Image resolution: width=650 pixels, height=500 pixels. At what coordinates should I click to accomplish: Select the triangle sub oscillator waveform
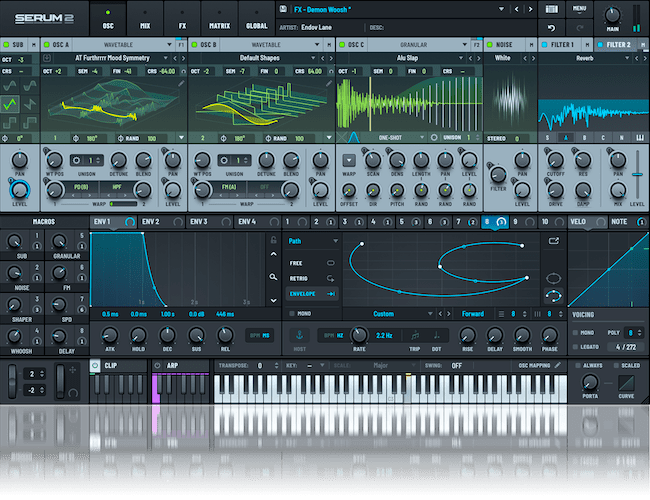coord(10,104)
